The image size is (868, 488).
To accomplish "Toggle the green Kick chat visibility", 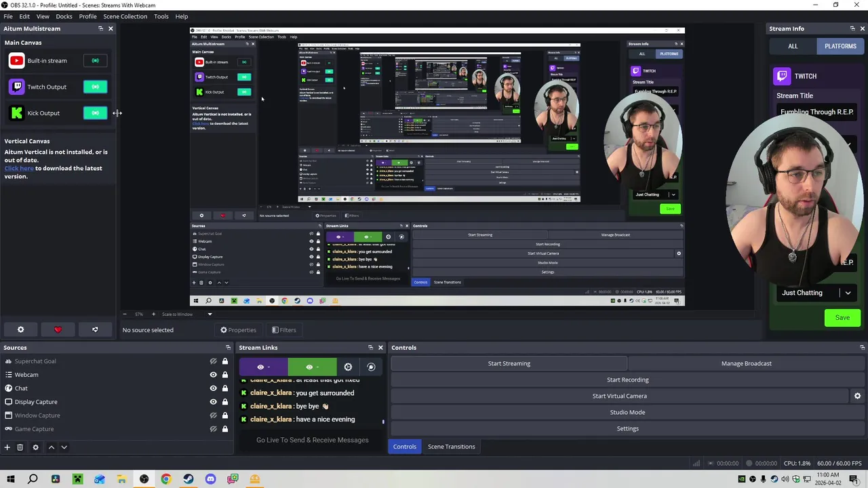I will (312, 367).
